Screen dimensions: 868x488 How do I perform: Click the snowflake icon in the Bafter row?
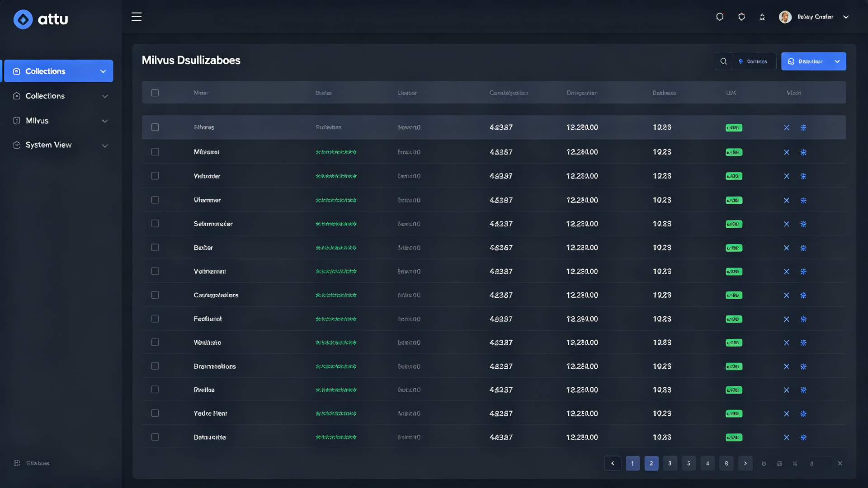click(803, 248)
